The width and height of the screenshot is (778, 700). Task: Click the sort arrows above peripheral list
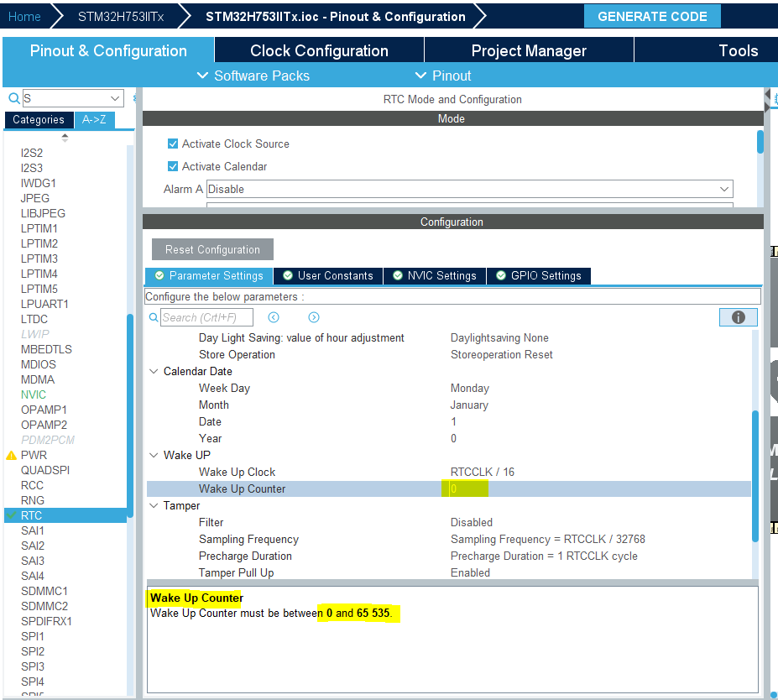(x=65, y=138)
